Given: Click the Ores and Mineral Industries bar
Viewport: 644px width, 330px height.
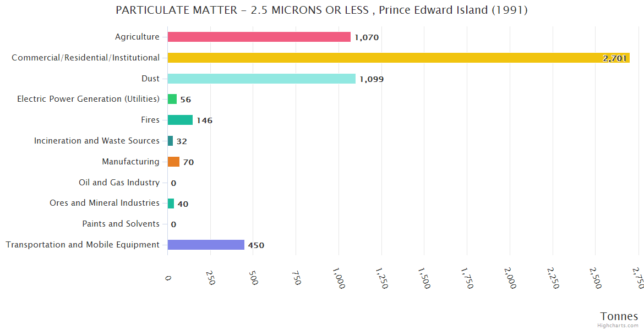Looking at the screenshot, I should [x=171, y=204].
